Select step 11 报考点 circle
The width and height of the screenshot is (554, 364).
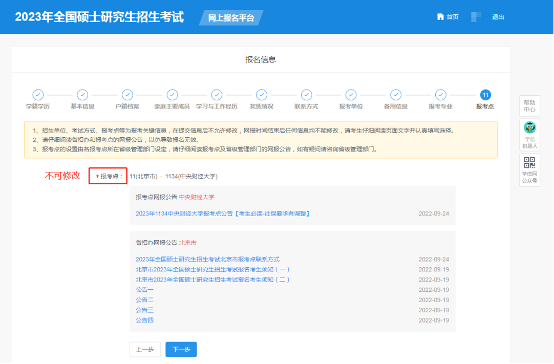click(x=485, y=95)
